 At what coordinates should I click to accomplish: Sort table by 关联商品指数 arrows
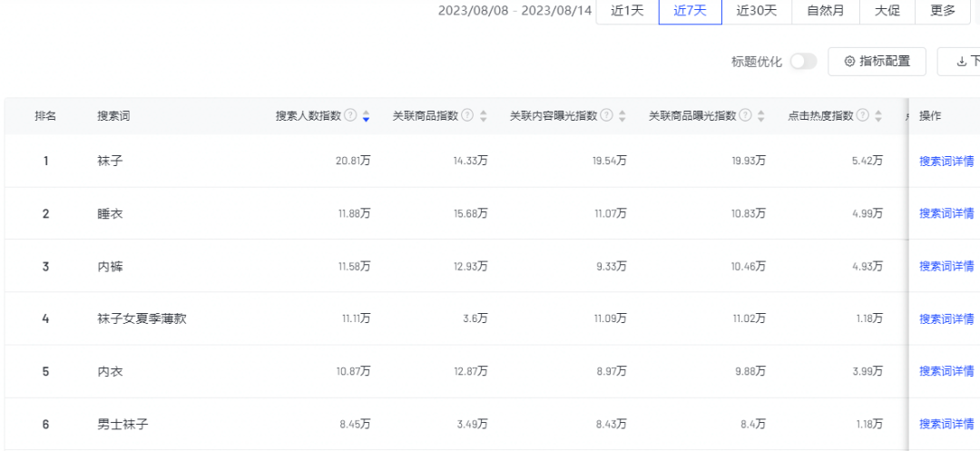coord(483,116)
